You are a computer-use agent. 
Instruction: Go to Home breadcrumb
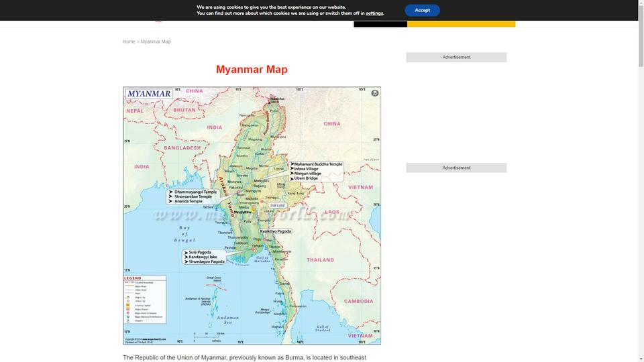pyautogui.click(x=129, y=42)
